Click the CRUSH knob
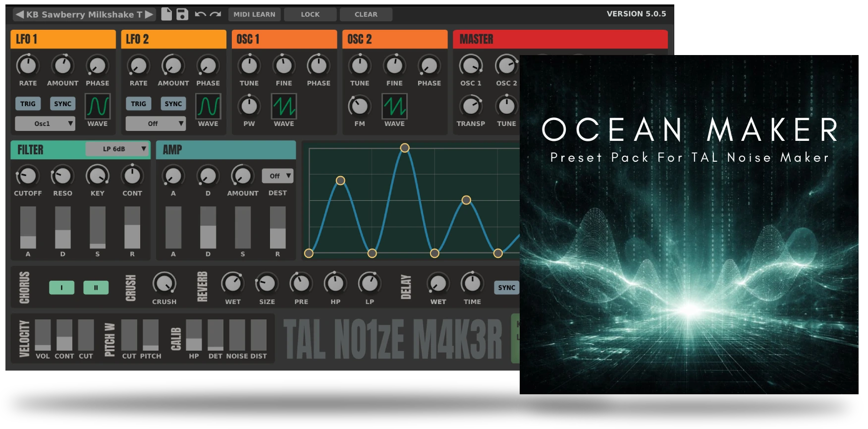Image resolution: width=868 pixels, height=429 pixels. tap(164, 283)
